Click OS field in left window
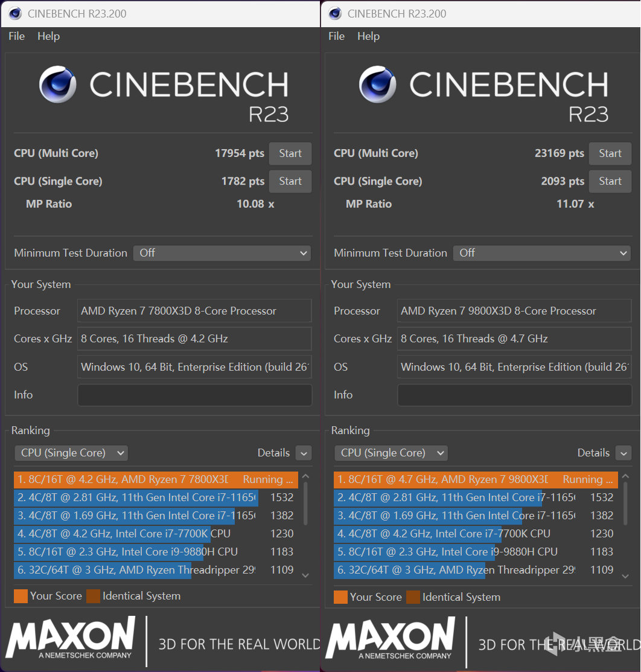This screenshot has width=641, height=672. 194,367
